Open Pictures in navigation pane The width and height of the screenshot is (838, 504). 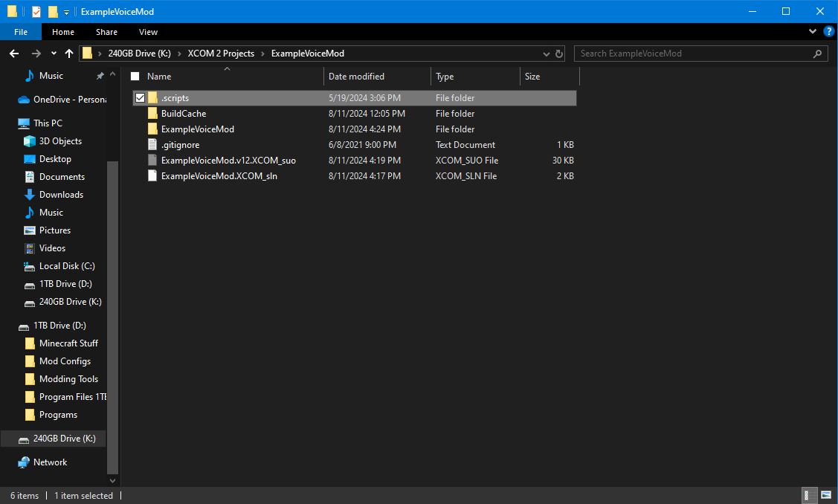[x=47, y=230]
